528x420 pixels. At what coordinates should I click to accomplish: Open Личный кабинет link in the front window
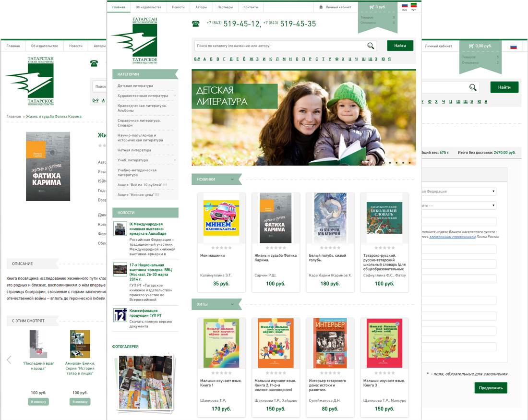338,7
